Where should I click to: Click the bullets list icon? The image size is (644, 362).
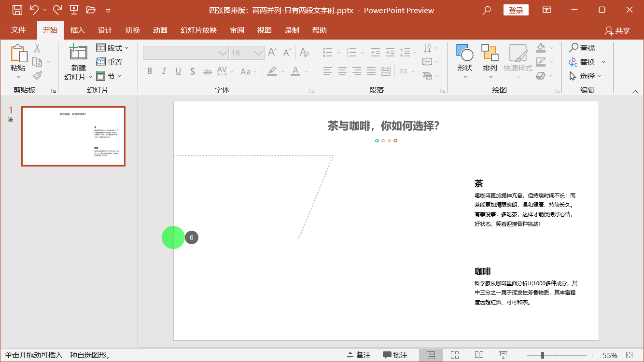327,52
